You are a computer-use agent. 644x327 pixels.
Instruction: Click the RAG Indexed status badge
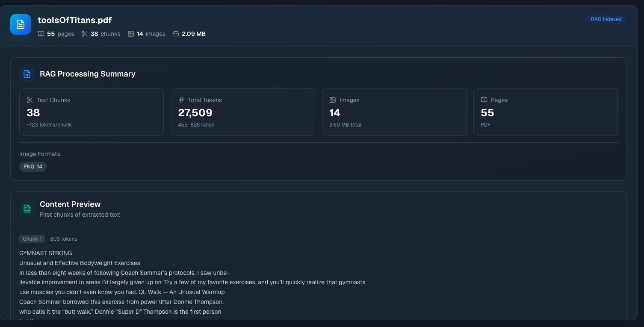tap(606, 19)
